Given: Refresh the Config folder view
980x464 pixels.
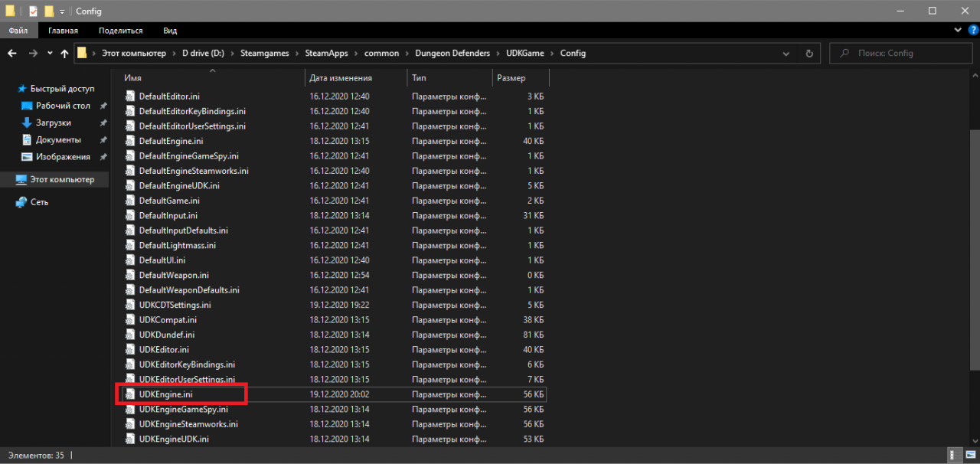Looking at the screenshot, I should click(808, 54).
